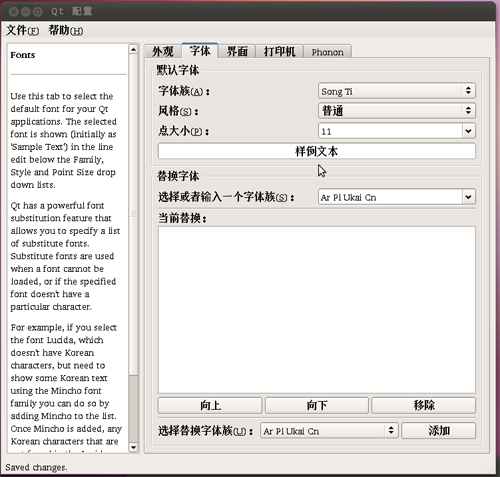
Task: Select the 字体 tab
Action: click(x=200, y=51)
